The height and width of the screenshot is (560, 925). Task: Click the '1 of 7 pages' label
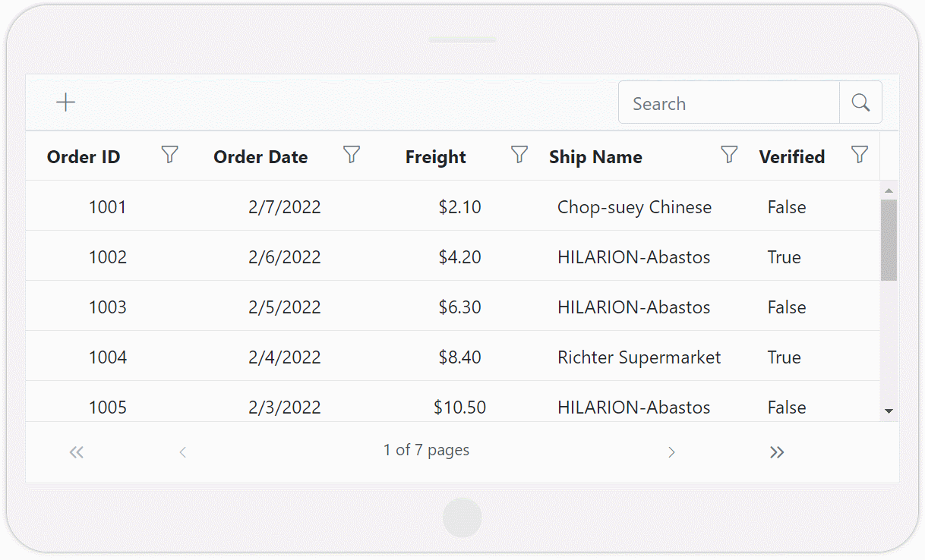pos(426,450)
